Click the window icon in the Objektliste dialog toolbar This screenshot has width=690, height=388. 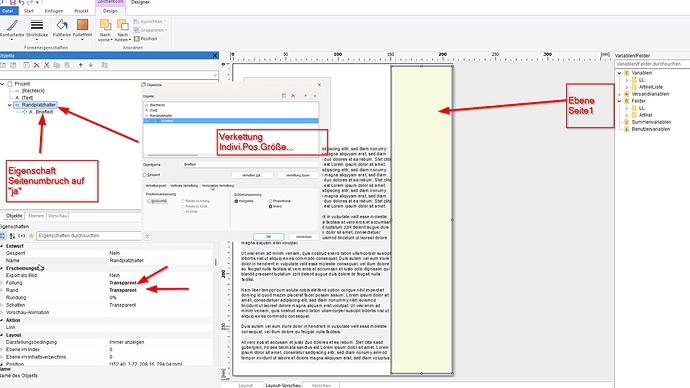click(x=284, y=96)
